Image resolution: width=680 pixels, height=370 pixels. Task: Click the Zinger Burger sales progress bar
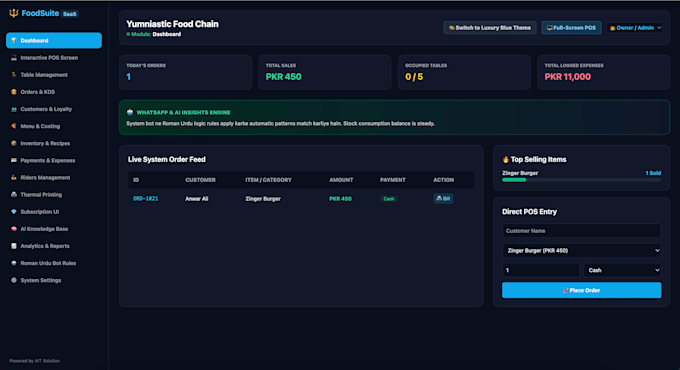[x=582, y=180]
